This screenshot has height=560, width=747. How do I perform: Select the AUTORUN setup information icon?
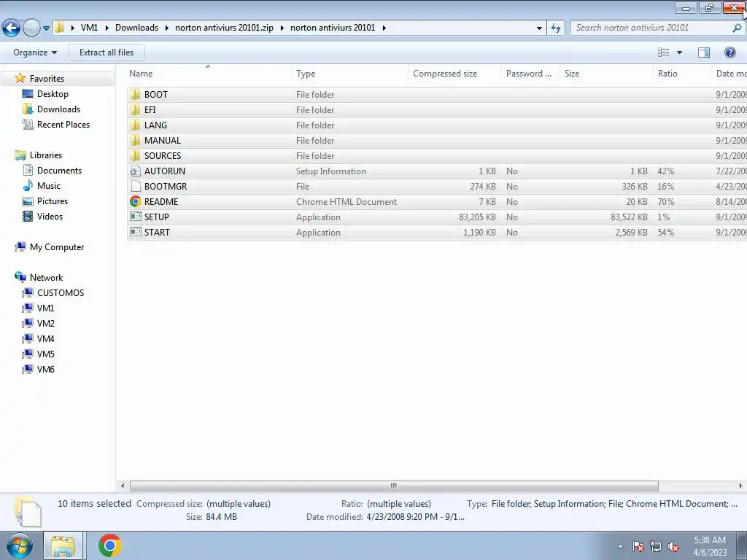[135, 171]
